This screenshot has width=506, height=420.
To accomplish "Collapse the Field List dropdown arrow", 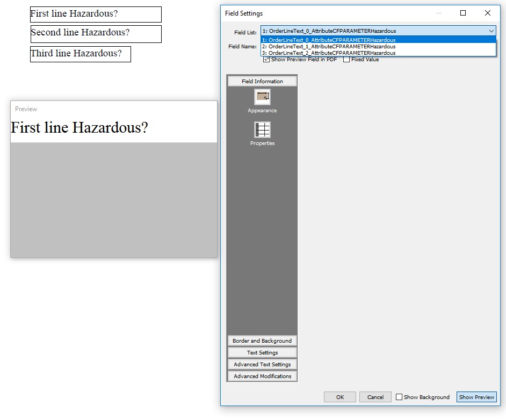I will tap(491, 31).
